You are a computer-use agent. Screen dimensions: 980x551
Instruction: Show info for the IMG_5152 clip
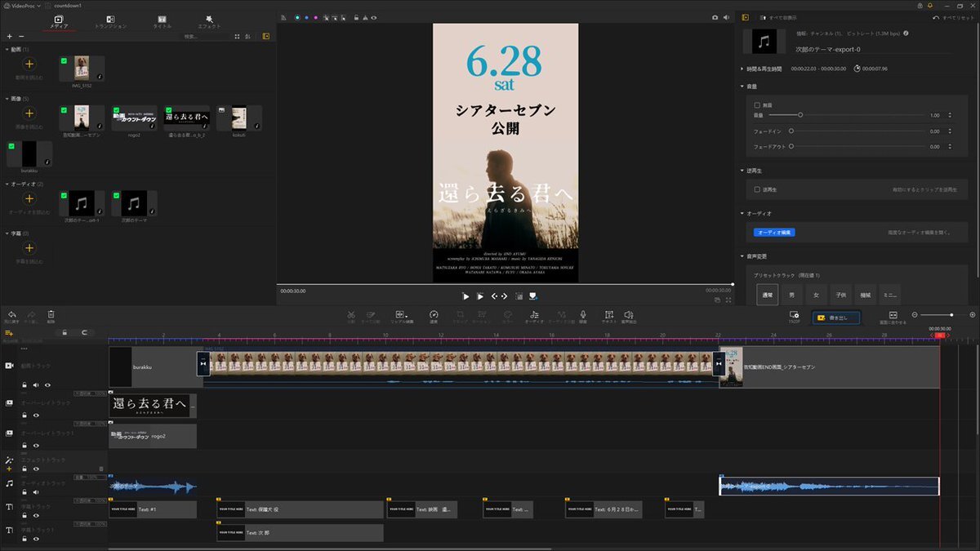(x=100, y=78)
